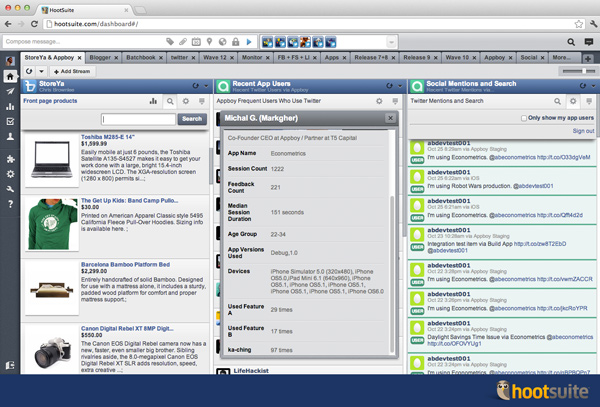Click the Compose message field

coord(84,42)
